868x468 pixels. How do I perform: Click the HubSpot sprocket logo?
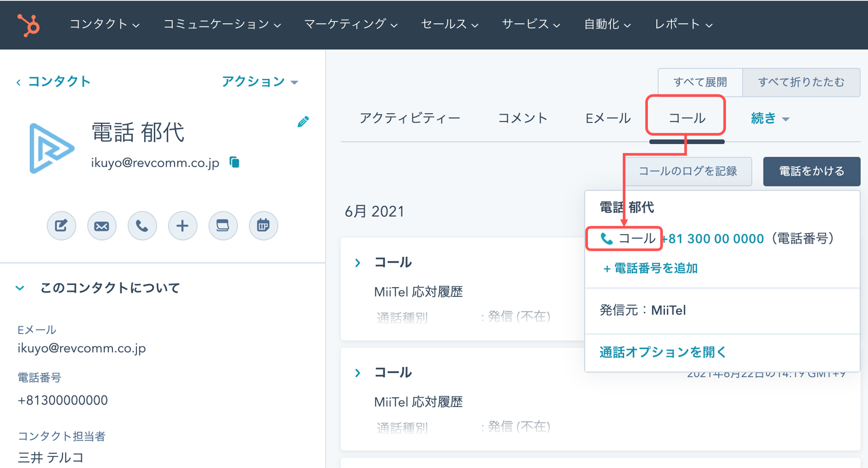coord(29,25)
